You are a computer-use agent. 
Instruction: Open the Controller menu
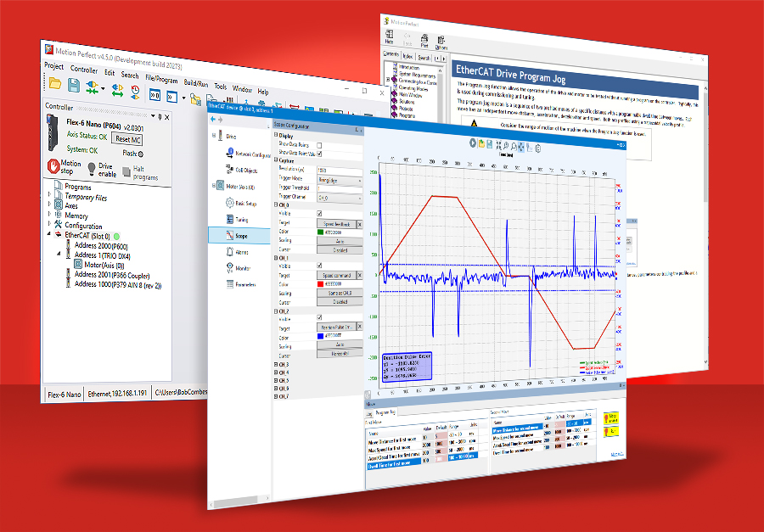tap(84, 70)
